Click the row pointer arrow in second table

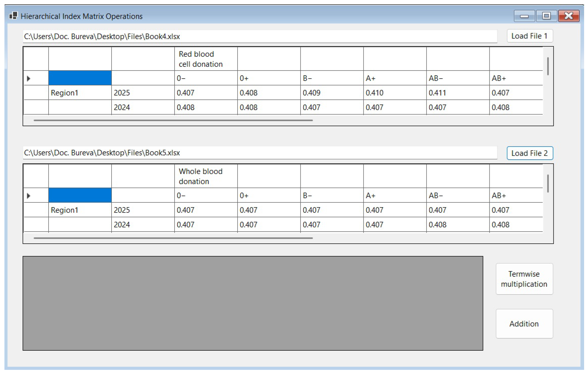pos(29,196)
